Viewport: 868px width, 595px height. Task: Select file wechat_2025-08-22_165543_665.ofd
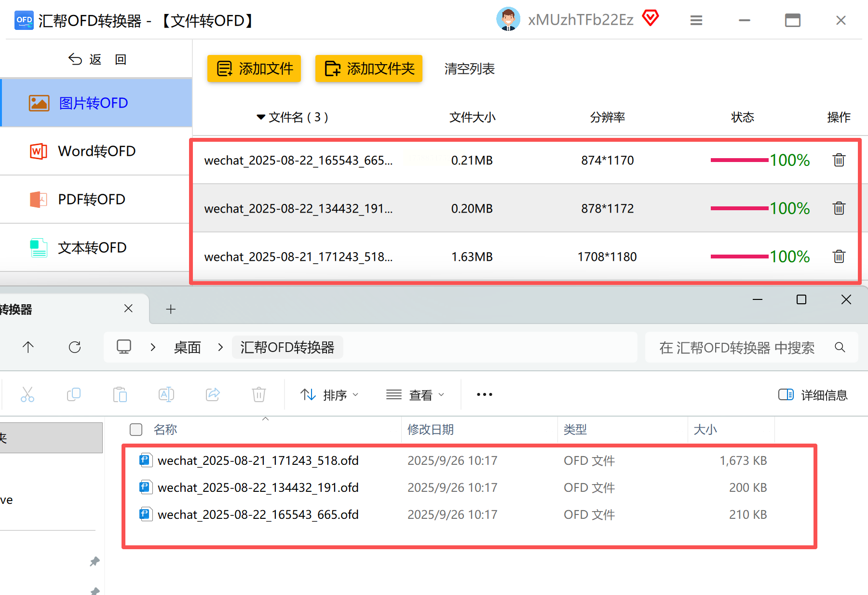258,514
